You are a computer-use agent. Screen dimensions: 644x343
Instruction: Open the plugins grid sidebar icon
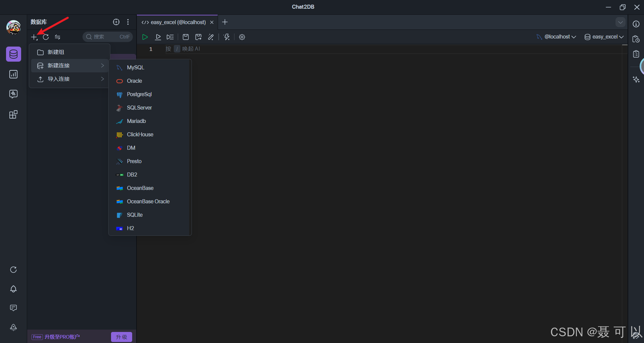pos(13,115)
